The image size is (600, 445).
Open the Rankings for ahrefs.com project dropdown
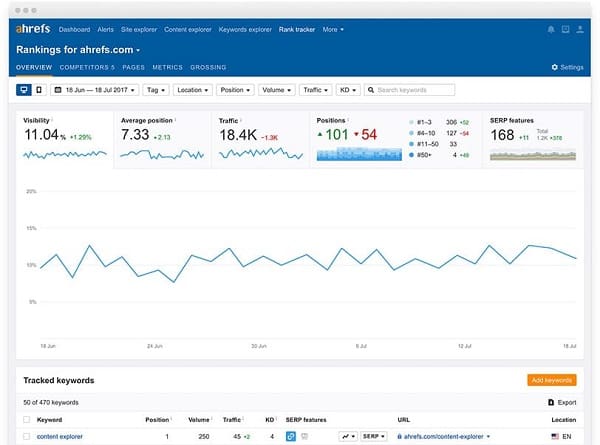tap(78, 50)
